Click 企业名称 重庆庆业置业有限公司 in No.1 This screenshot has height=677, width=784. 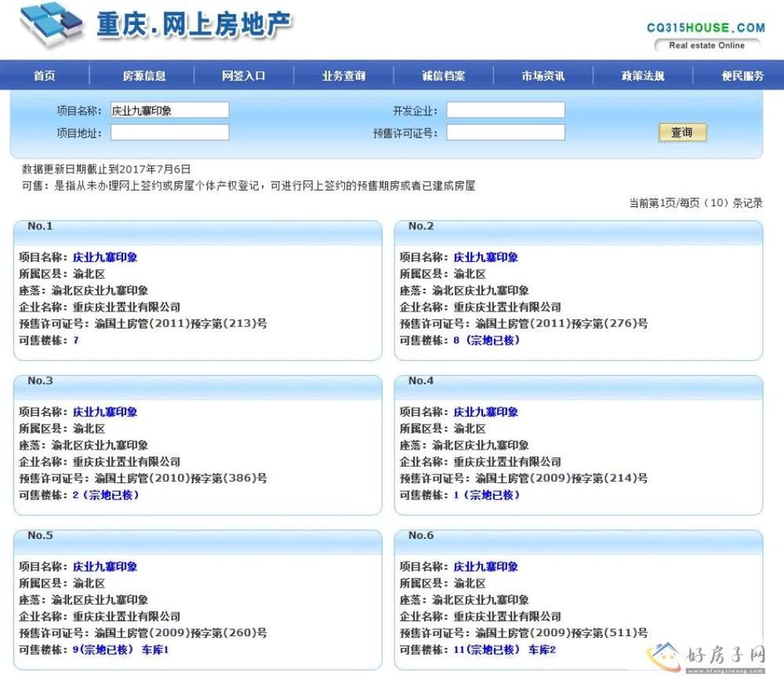pos(100,308)
